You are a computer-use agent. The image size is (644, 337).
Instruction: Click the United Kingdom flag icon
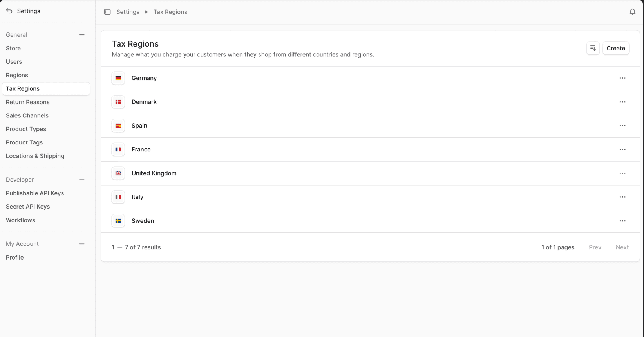pyautogui.click(x=118, y=173)
